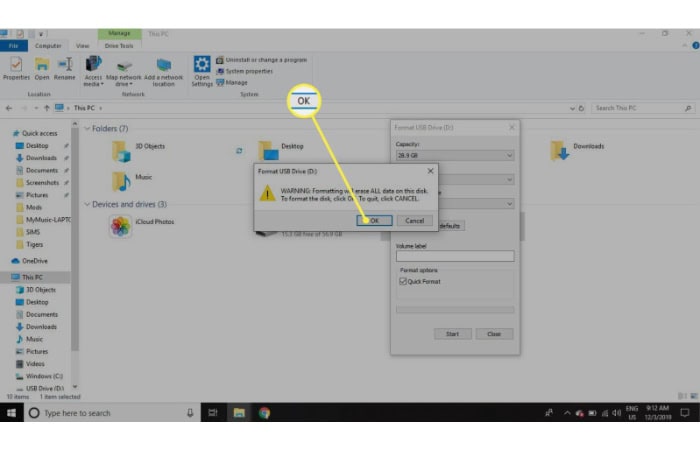Click the Start button in Format window
Image resolution: width=700 pixels, height=450 pixels.
point(453,334)
